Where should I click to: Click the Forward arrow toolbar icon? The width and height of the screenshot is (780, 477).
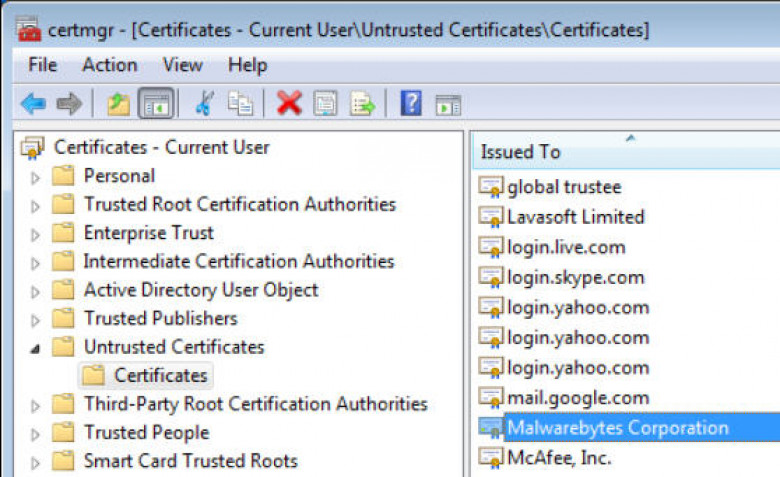pyautogui.click(x=69, y=104)
